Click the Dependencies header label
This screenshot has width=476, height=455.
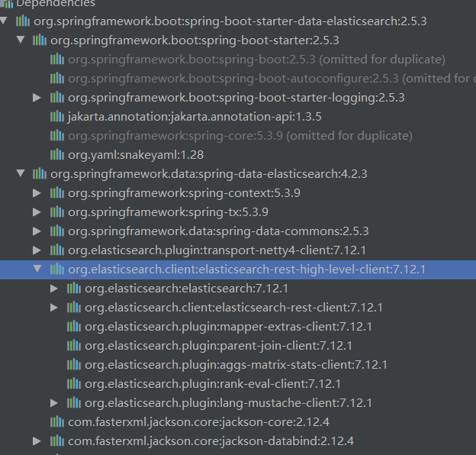click(x=56, y=3)
